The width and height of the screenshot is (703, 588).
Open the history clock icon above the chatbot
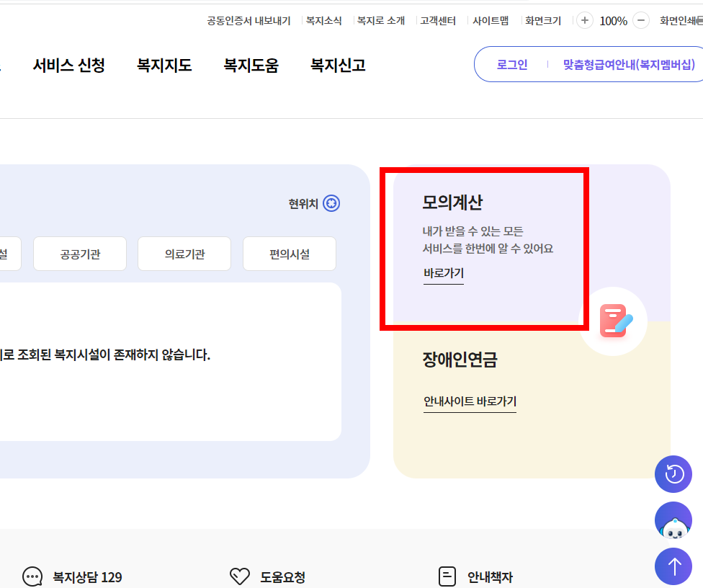673,474
